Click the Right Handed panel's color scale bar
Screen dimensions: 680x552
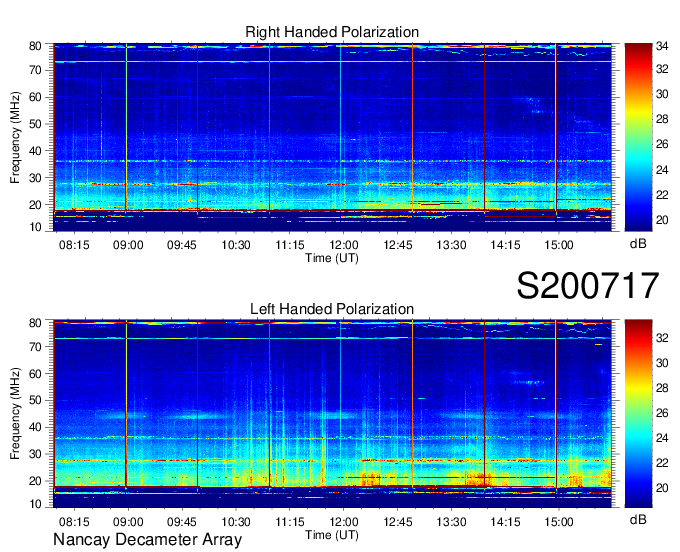tap(638, 137)
